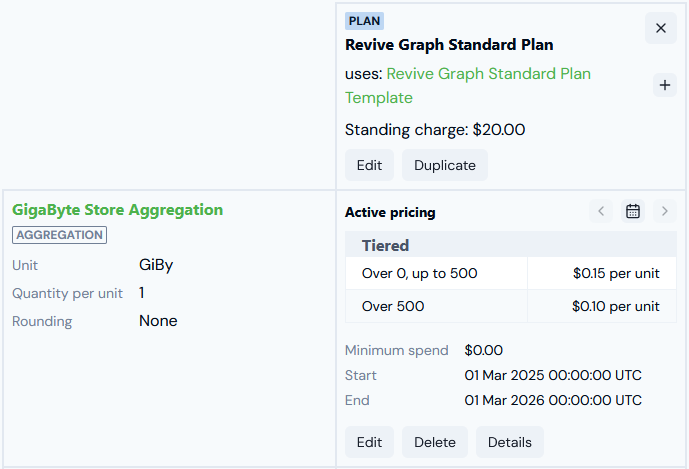Close the Revive Graph Standard Plan card

[x=660, y=28]
